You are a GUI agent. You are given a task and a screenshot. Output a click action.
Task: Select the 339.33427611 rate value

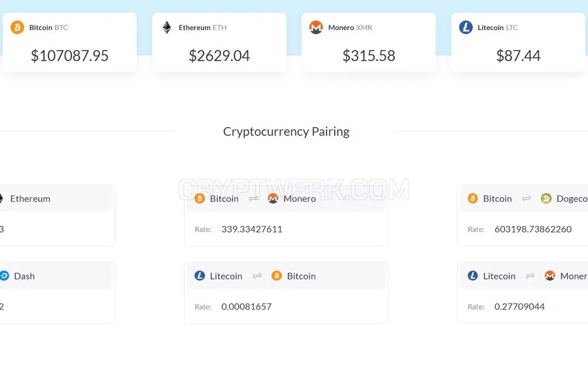click(x=252, y=230)
